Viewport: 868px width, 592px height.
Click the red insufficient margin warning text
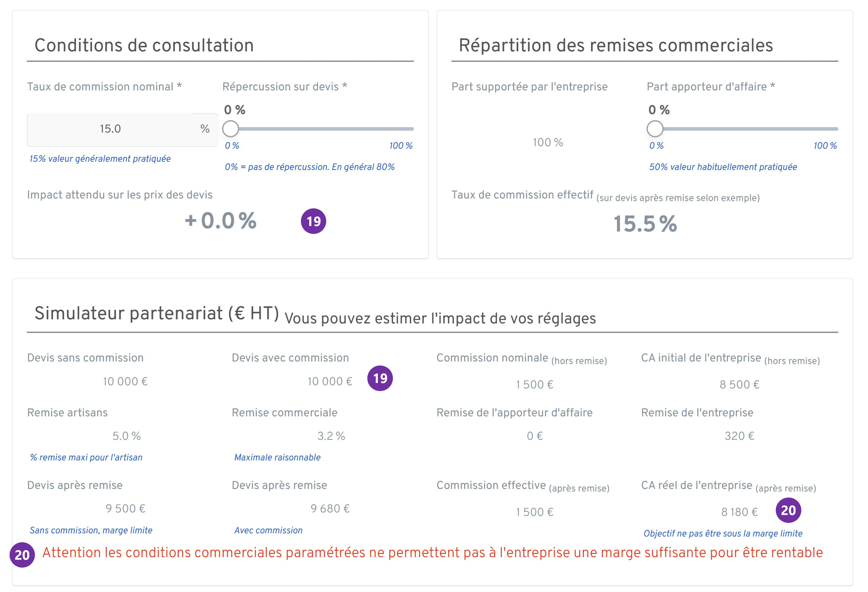(x=432, y=553)
